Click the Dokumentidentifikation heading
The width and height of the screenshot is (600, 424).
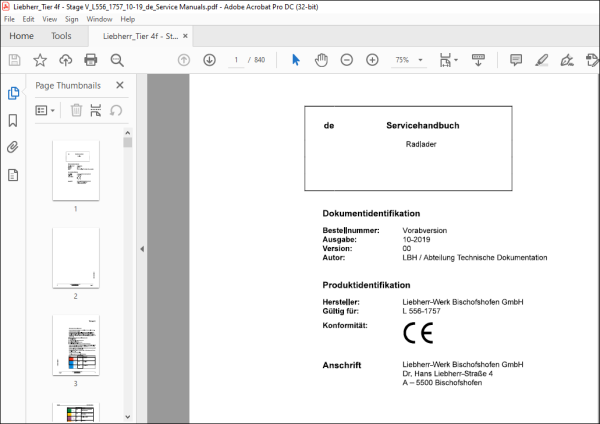[371, 213]
